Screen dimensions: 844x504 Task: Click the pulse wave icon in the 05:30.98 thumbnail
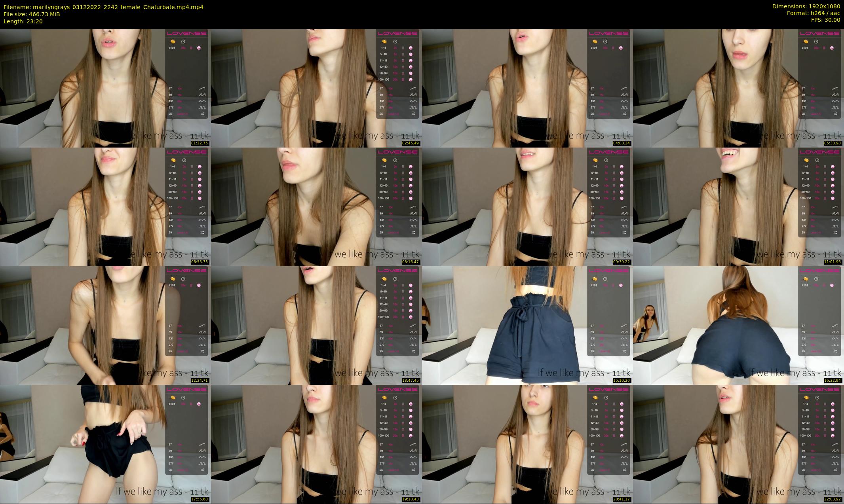point(835,95)
